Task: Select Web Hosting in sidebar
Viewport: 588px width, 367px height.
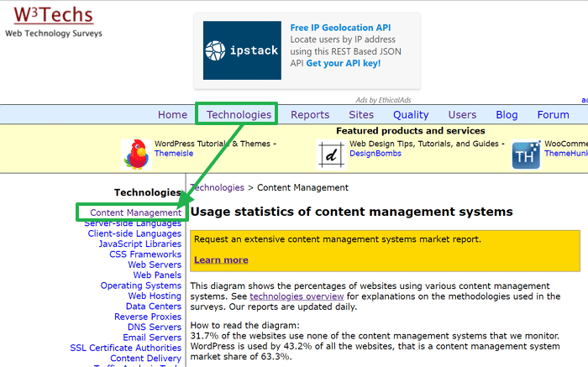Action: pyautogui.click(x=155, y=296)
